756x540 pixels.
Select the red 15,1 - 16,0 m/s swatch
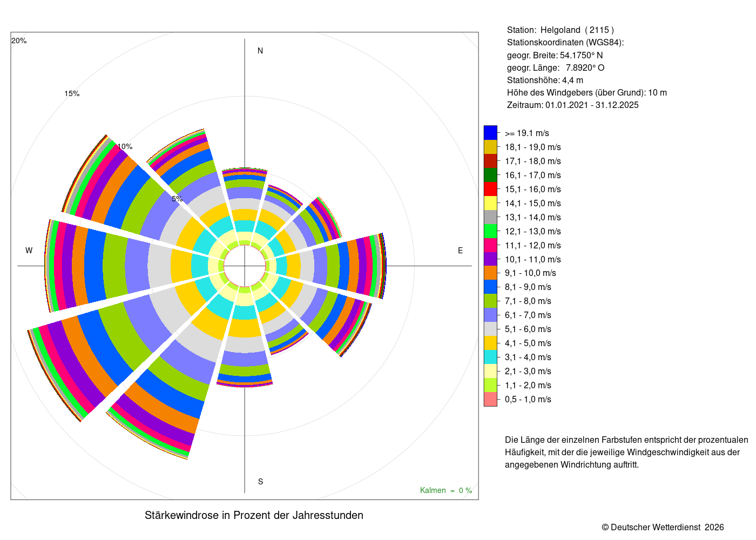pos(490,189)
